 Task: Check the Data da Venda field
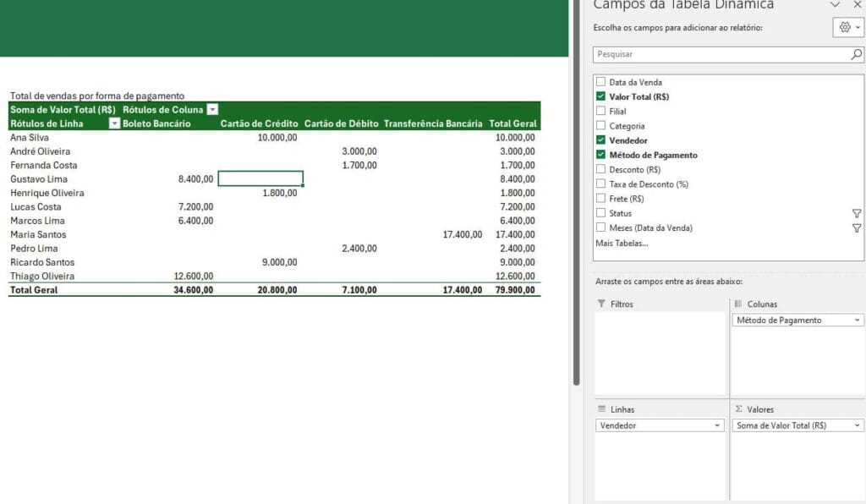(x=600, y=82)
